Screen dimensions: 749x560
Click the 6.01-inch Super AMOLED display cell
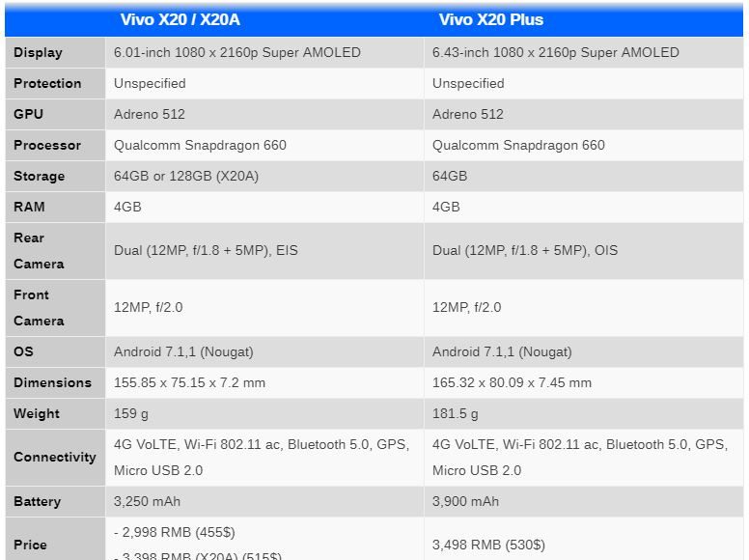[x=237, y=53]
